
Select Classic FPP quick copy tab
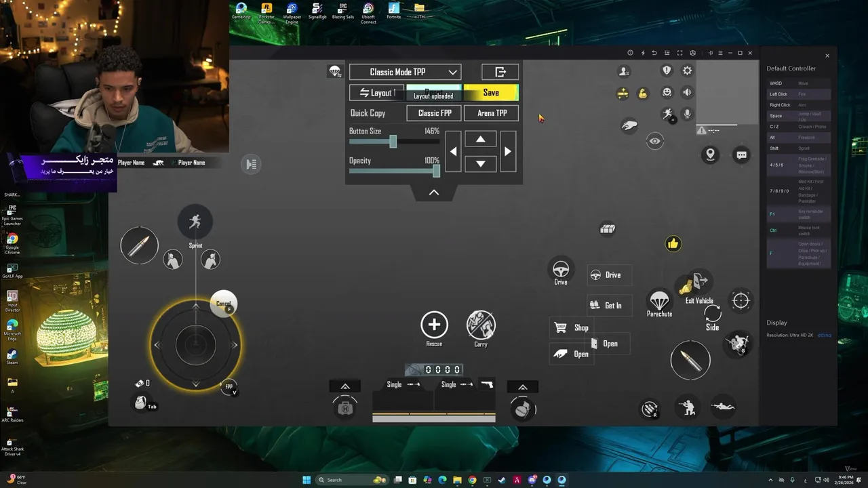[435, 113]
